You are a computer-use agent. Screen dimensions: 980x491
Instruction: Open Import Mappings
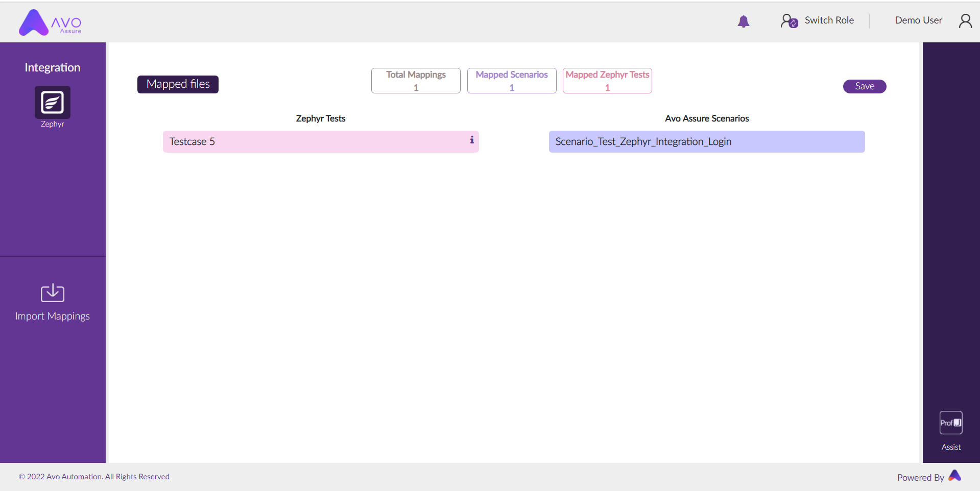point(53,316)
